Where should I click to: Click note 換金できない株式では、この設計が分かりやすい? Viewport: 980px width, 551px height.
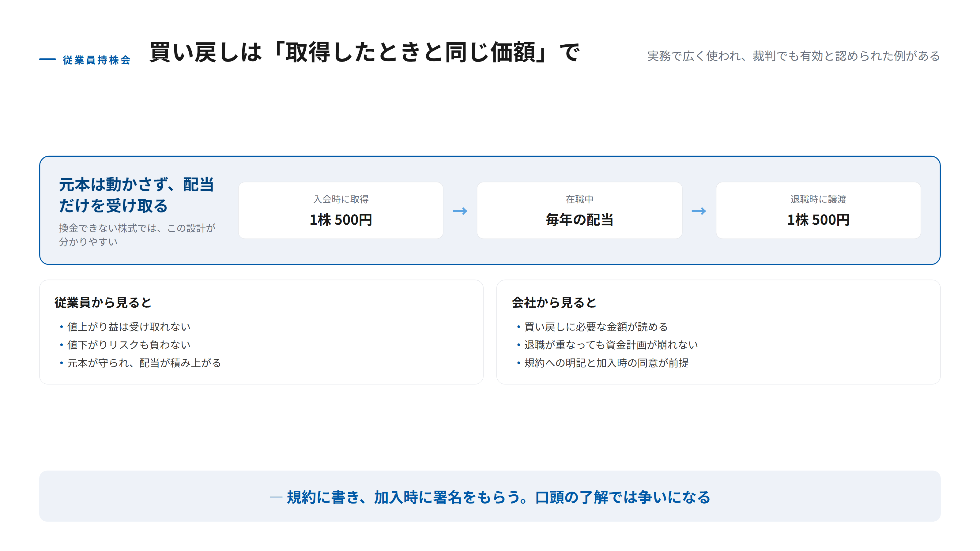pyautogui.click(x=137, y=234)
